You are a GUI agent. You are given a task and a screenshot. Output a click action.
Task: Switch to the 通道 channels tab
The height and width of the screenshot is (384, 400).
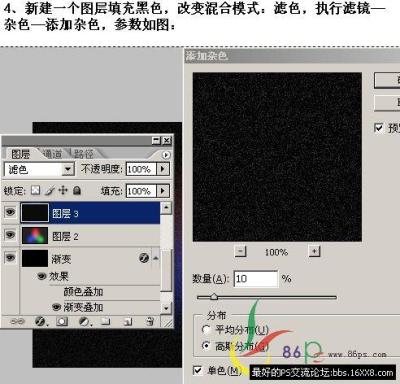tap(53, 154)
